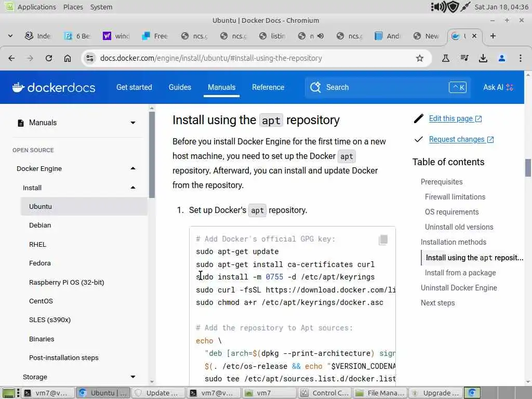Copy the code block with the copy icon
This screenshot has height=399, width=532.
[x=383, y=240]
